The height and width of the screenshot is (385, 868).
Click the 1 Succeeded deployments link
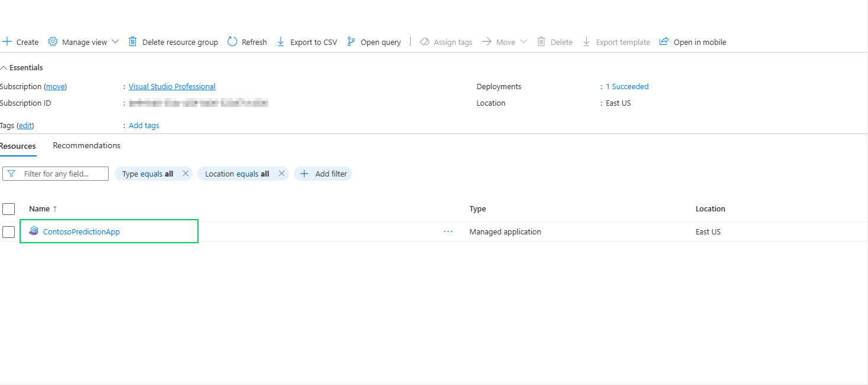(627, 87)
